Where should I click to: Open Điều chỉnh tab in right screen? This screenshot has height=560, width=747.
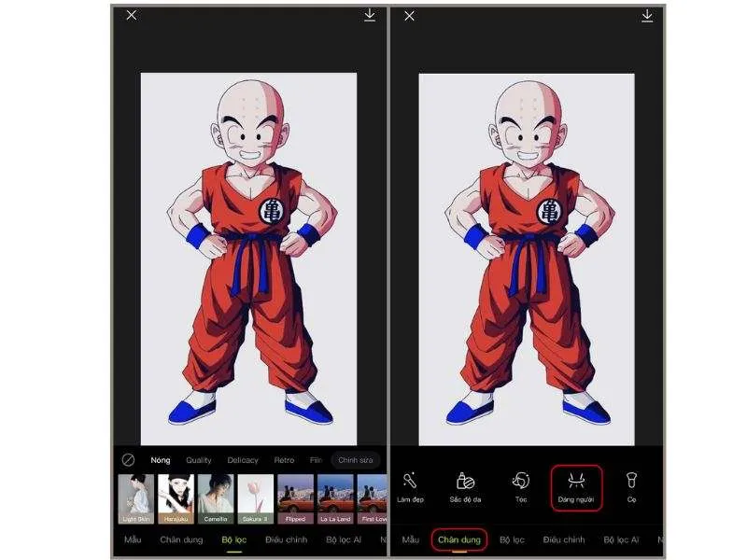point(564,539)
